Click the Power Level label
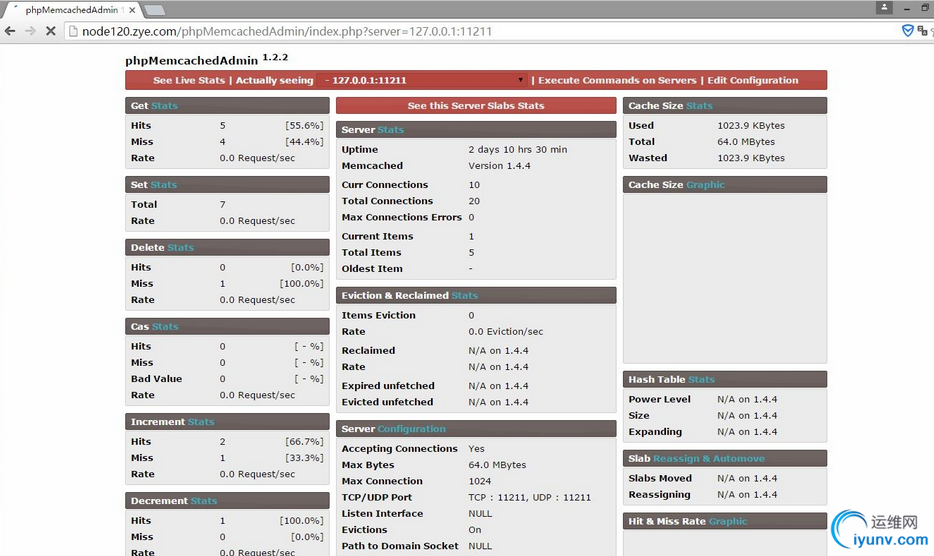Screen dimensions: 934x556 pos(659,399)
